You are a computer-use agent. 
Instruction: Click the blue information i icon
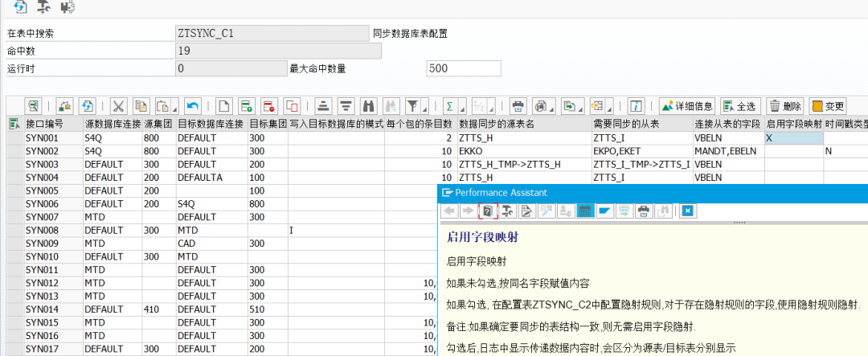[x=637, y=106]
